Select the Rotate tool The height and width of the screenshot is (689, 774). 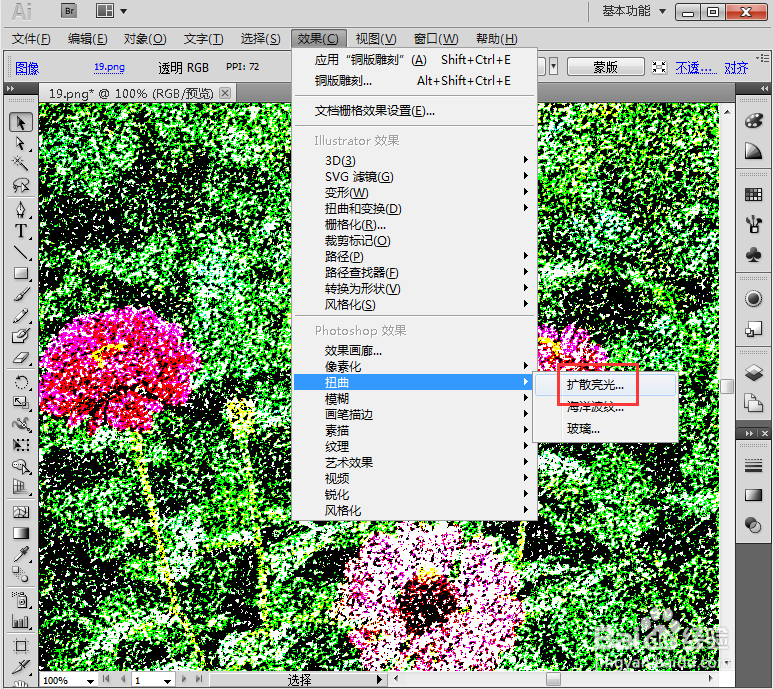[x=21, y=383]
